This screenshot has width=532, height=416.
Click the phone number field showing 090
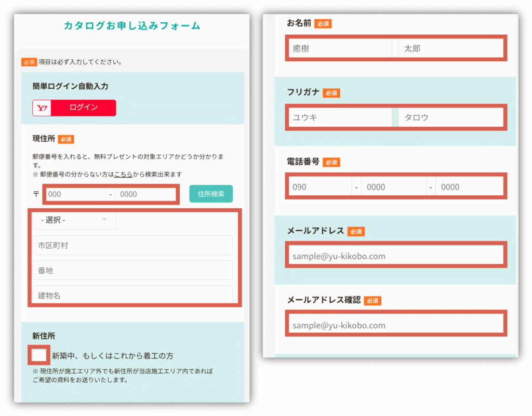320,187
